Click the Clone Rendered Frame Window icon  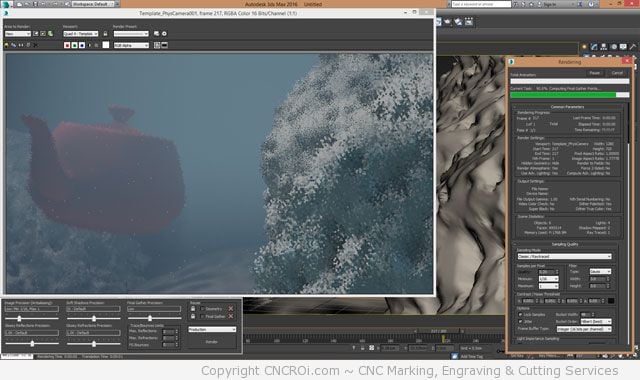[21, 45]
